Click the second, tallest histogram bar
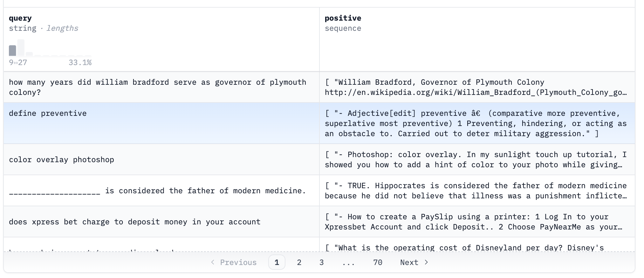 (x=21, y=48)
